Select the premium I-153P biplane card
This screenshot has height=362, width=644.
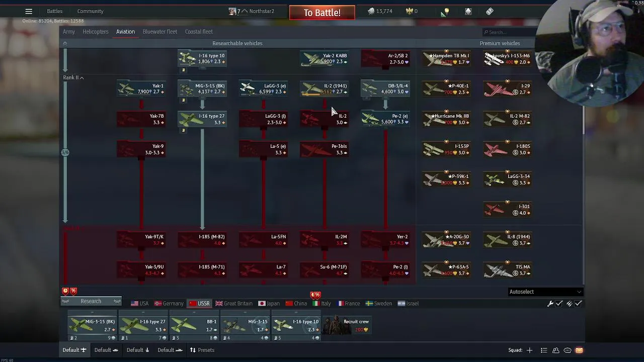(x=446, y=149)
